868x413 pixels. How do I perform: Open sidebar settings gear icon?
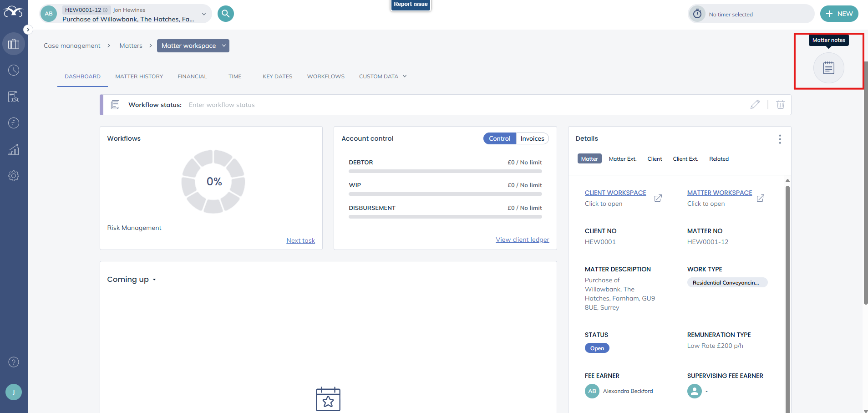coord(14,176)
